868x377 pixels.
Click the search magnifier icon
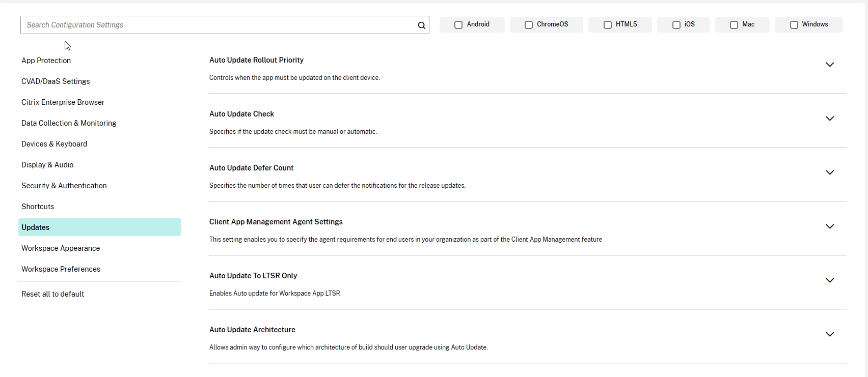point(421,25)
